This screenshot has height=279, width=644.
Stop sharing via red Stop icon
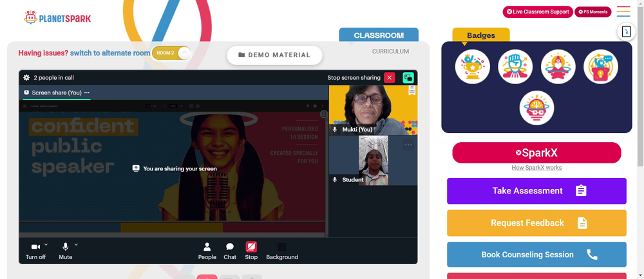pos(251,247)
